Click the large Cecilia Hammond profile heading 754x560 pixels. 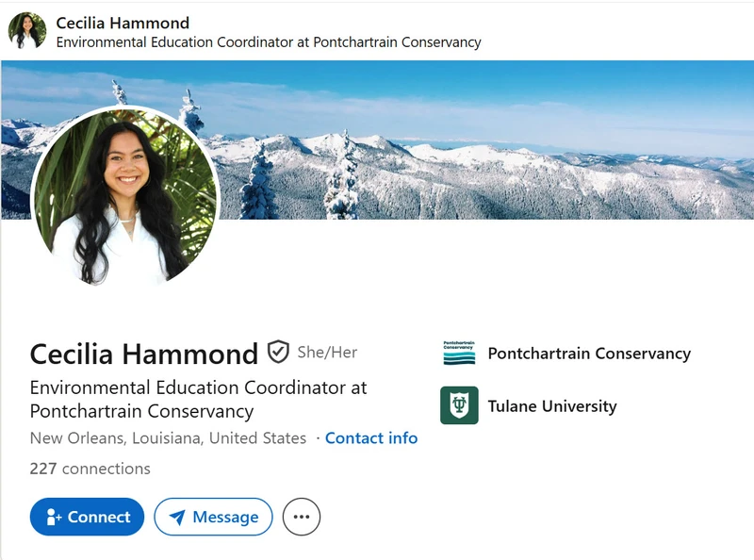tap(144, 354)
